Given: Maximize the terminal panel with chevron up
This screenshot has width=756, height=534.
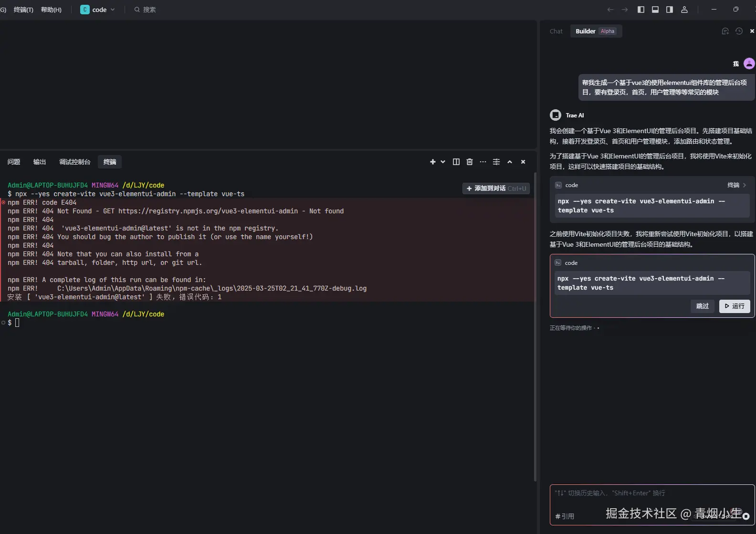Looking at the screenshot, I should pyautogui.click(x=510, y=162).
